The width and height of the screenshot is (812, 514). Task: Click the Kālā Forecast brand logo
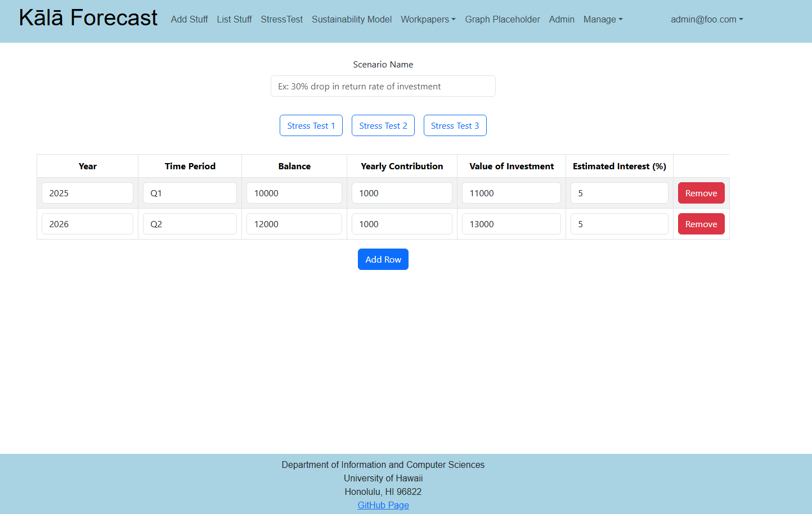[88, 18]
